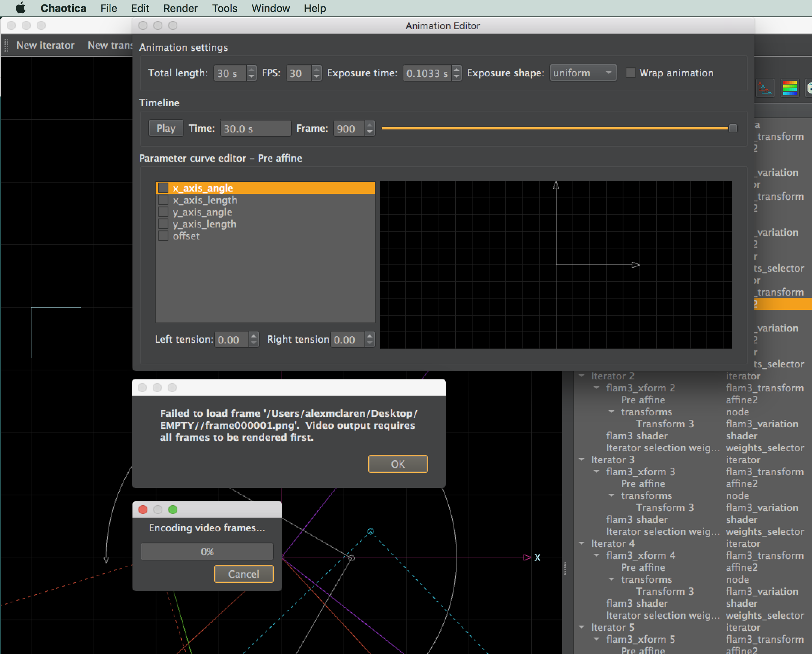Collapse the Iterator 5 tree node
Image resolution: width=812 pixels, height=654 pixels.
click(x=582, y=627)
